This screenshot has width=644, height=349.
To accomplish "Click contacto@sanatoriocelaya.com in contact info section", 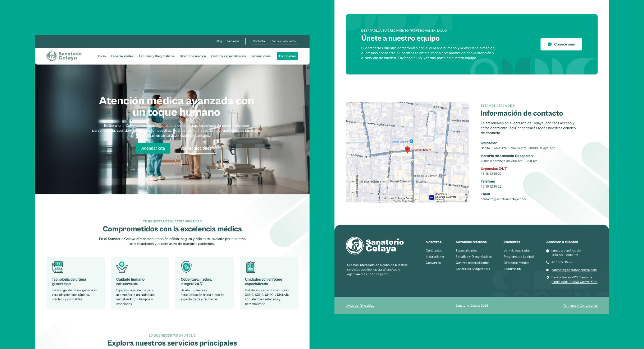I will point(503,199).
